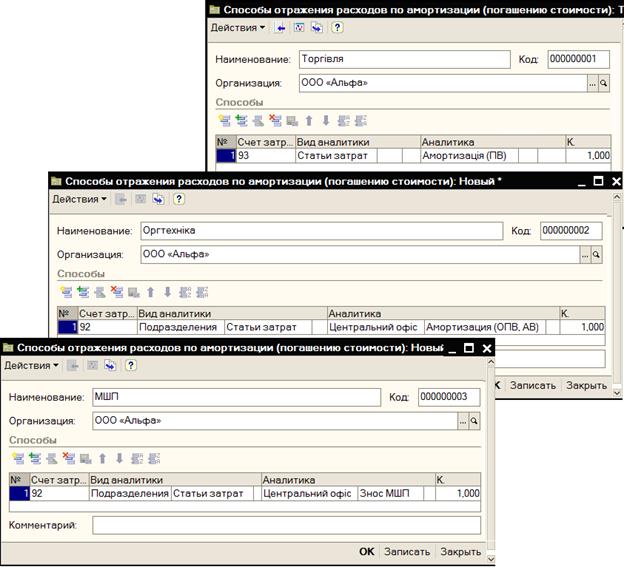
Task: Click the add row icon in the Торгівля window
Action: 226,121
